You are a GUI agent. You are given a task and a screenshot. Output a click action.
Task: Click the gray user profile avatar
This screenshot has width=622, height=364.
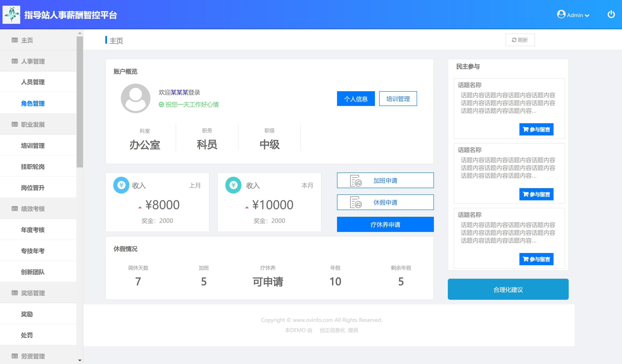pos(135,98)
